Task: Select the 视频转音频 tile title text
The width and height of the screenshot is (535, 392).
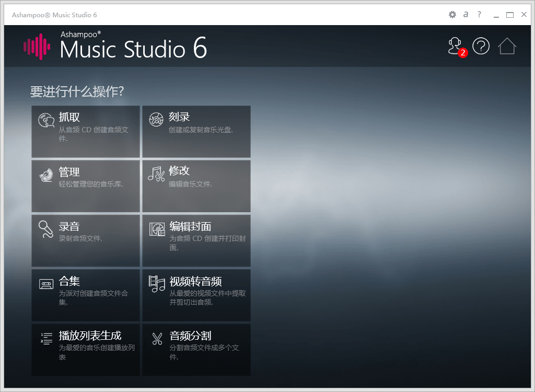Action: click(196, 282)
